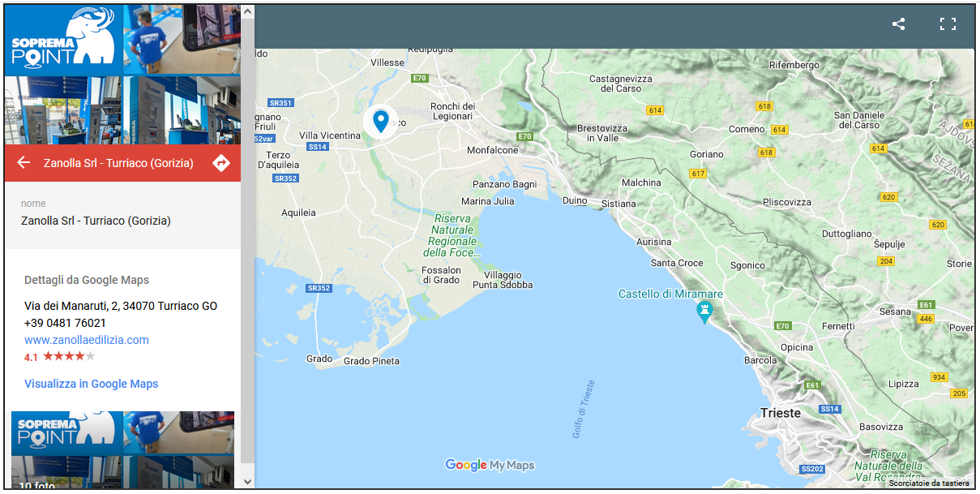Click the Basovizza label on the map

coord(881,427)
